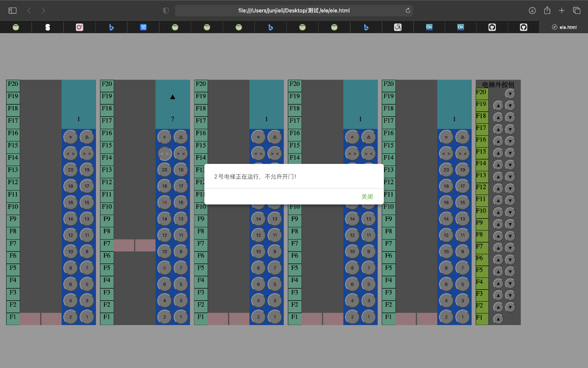Select floor 20 button in elevator 1
Viewport: 588px width, 368px height.
pos(71,170)
